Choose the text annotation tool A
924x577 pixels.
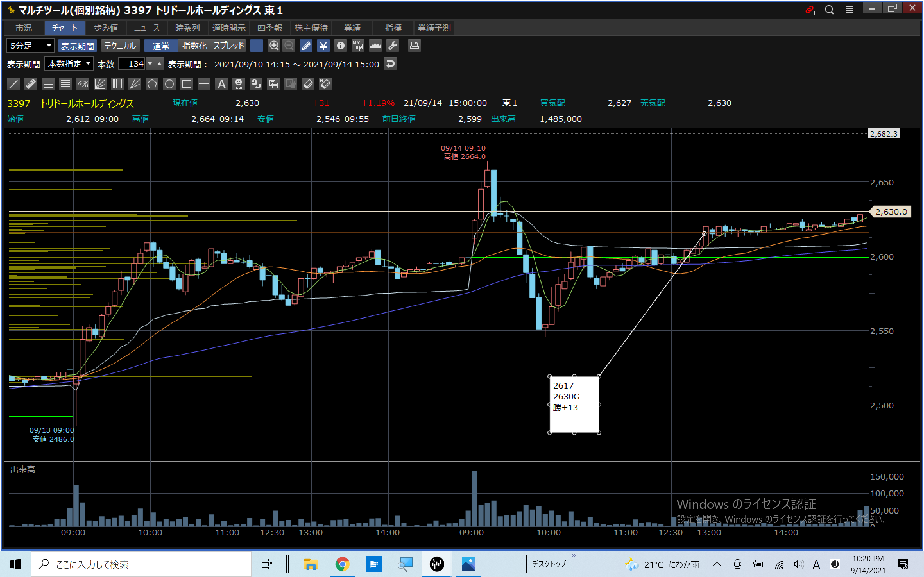coord(221,84)
